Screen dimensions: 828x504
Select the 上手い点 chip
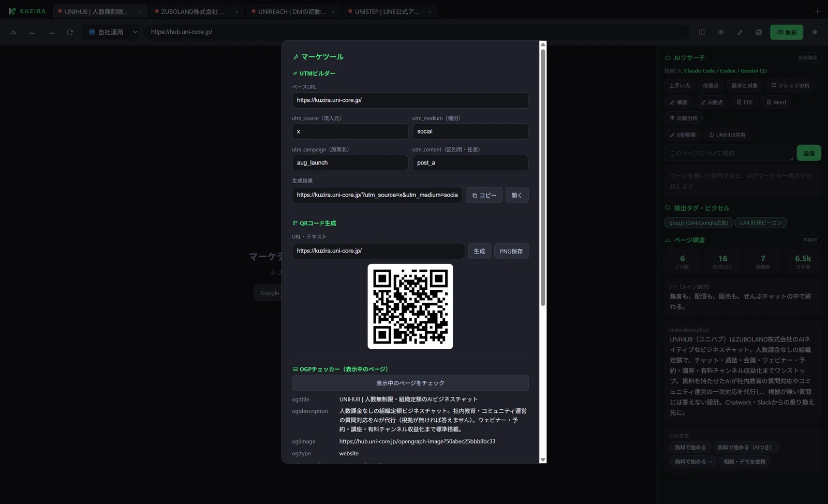(x=679, y=86)
